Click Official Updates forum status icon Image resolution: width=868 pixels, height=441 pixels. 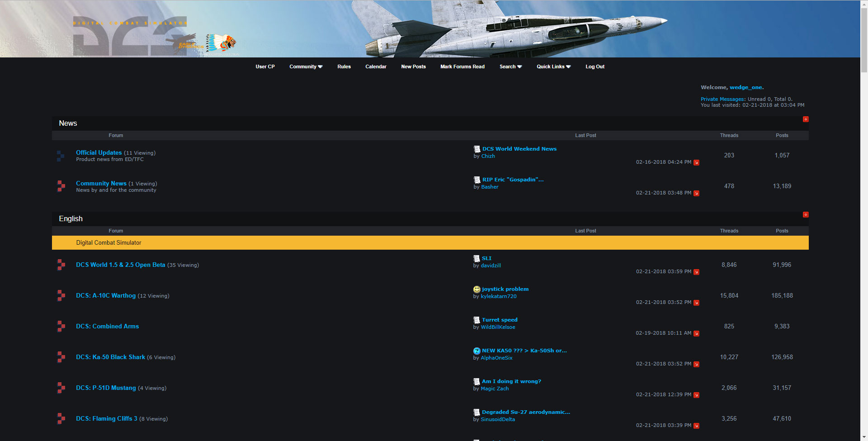(x=61, y=156)
